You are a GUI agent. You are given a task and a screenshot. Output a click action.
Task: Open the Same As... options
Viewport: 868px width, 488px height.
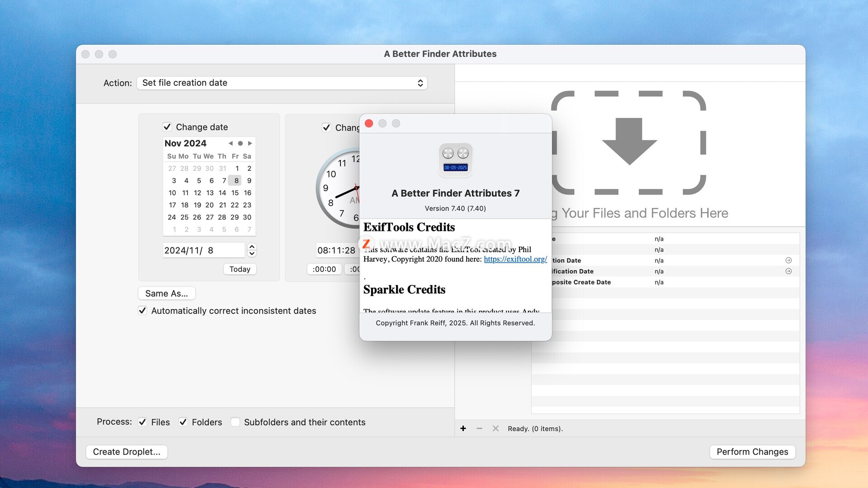click(x=166, y=293)
